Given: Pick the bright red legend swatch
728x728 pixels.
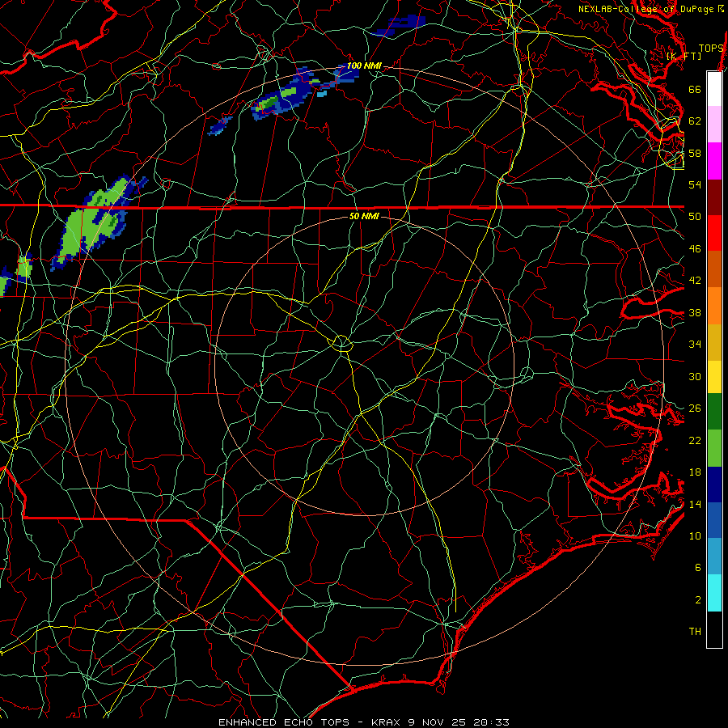Looking at the screenshot, I should [714, 233].
